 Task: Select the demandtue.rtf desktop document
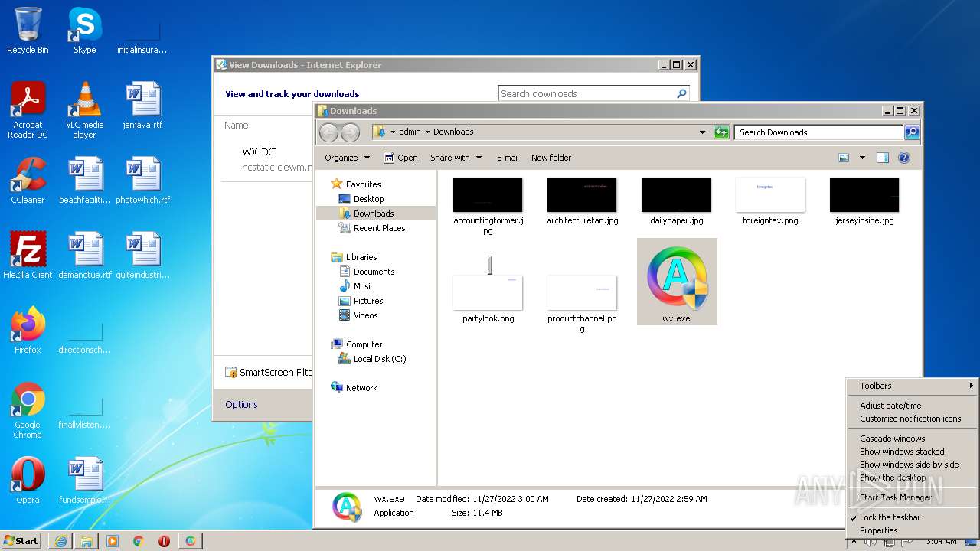tap(85, 256)
